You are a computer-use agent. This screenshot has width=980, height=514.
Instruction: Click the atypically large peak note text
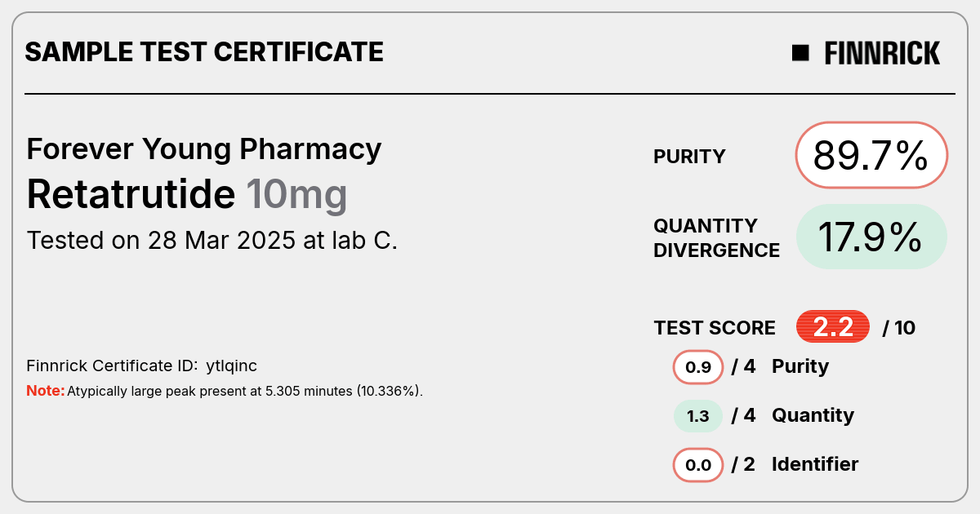245,391
